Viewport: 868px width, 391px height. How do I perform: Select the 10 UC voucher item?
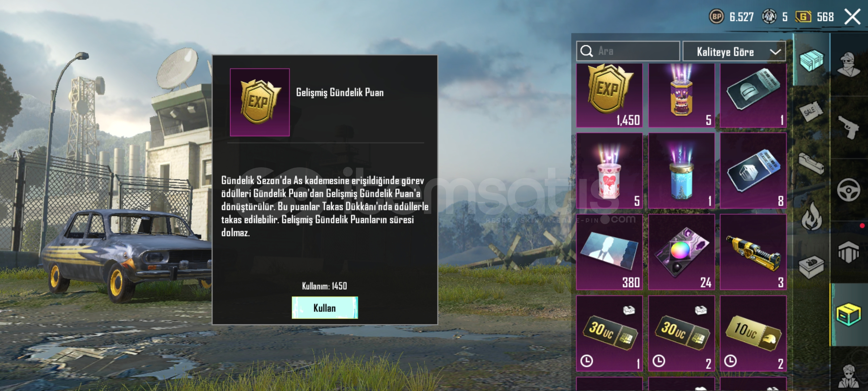click(x=753, y=333)
